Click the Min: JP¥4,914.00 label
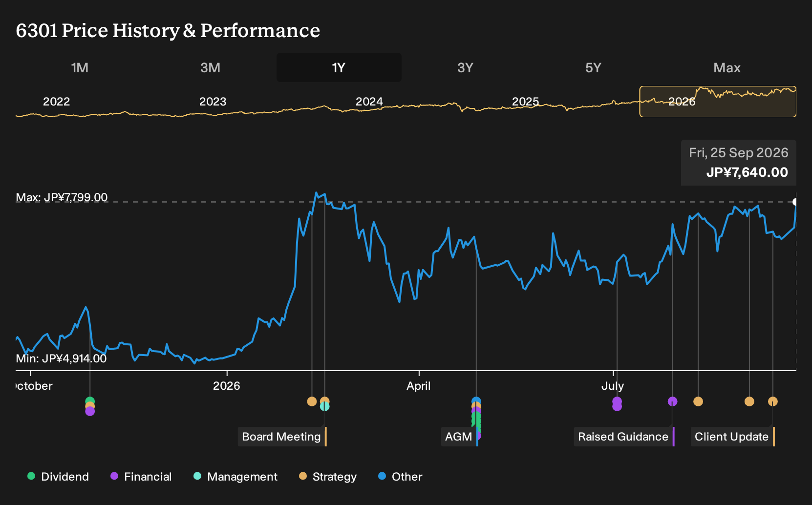Screen dimensions: 812x505 (x=61, y=358)
